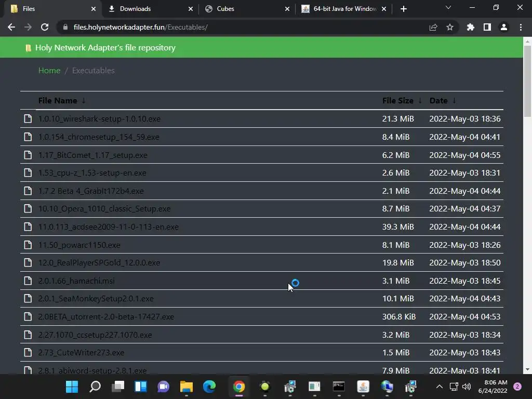This screenshot has height=399, width=532.
Task: Launch Microsoft Edge from taskbar
Action: click(x=209, y=387)
